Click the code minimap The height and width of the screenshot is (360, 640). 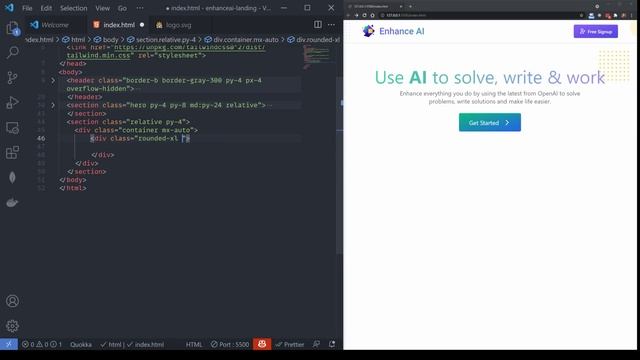(x=318, y=57)
